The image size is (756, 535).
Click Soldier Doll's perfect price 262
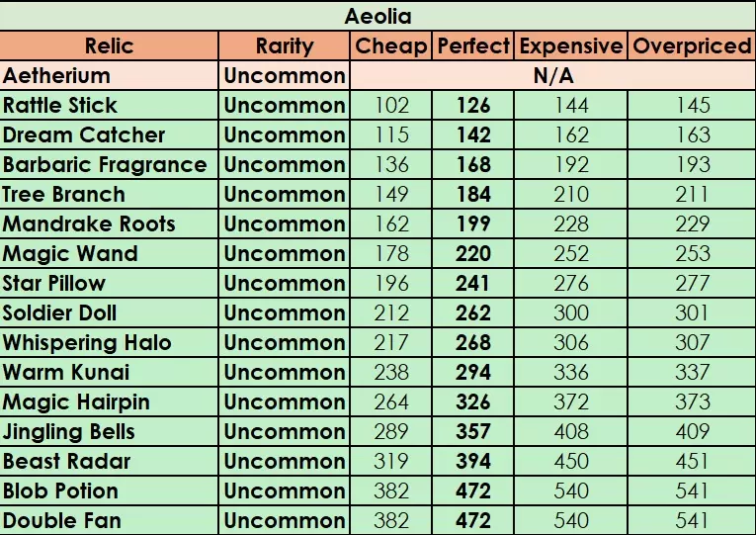coord(473,312)
